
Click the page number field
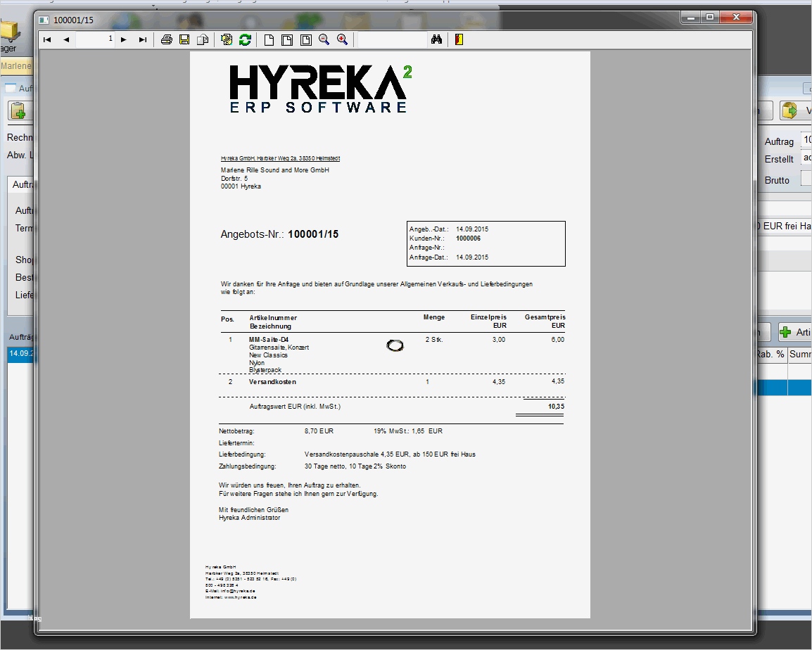tap(95, 39)
